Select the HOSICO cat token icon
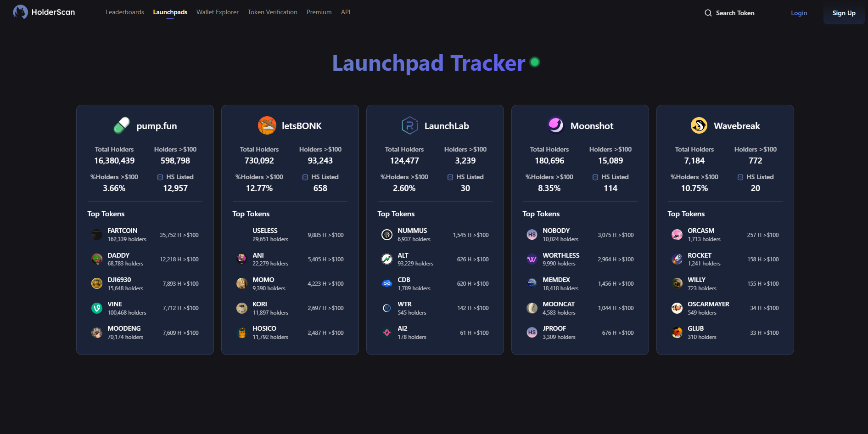The width and height of the screenshot is (868, 434). [x=242, y=332]
